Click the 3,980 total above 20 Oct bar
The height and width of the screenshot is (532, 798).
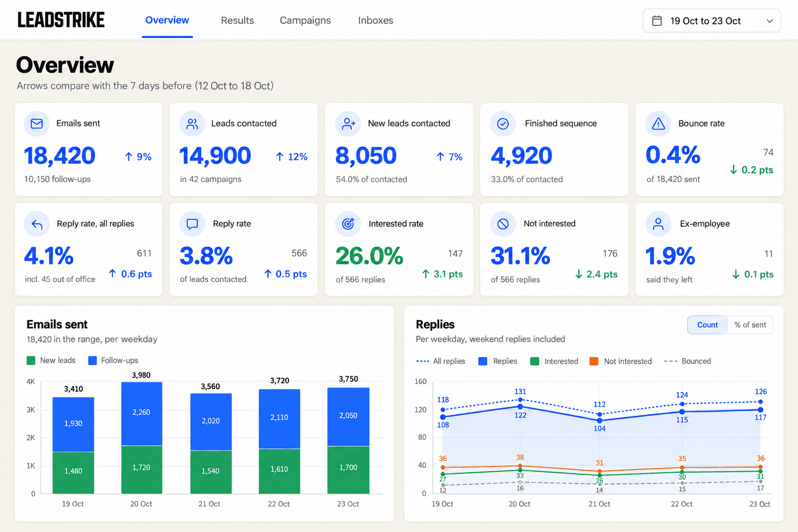141,375
